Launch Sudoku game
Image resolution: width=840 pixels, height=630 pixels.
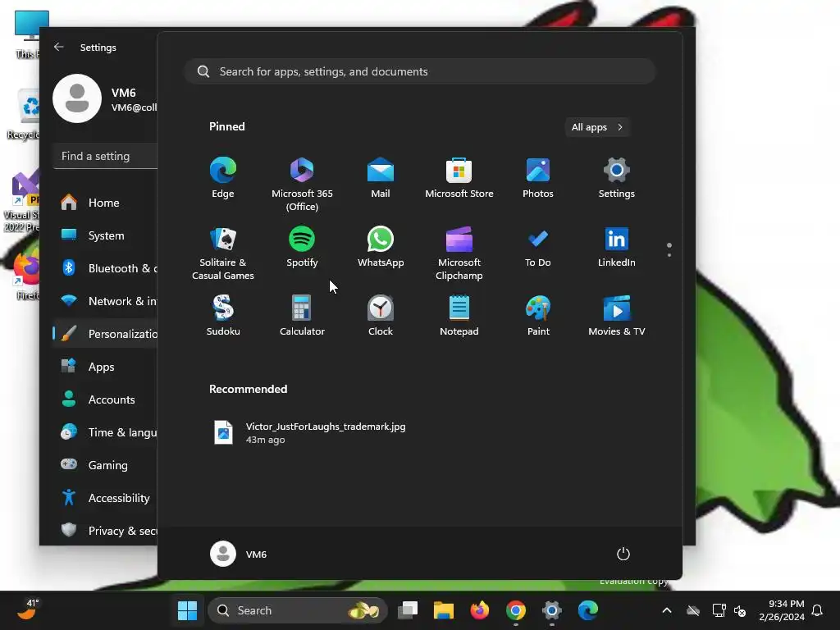point(223,316)
